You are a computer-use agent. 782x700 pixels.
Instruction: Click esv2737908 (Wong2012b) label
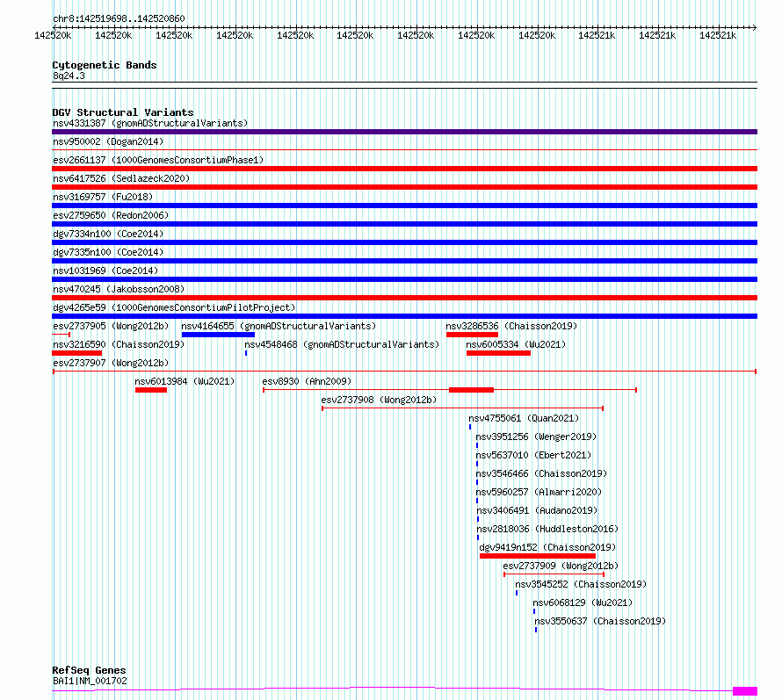tap(379, 400)
